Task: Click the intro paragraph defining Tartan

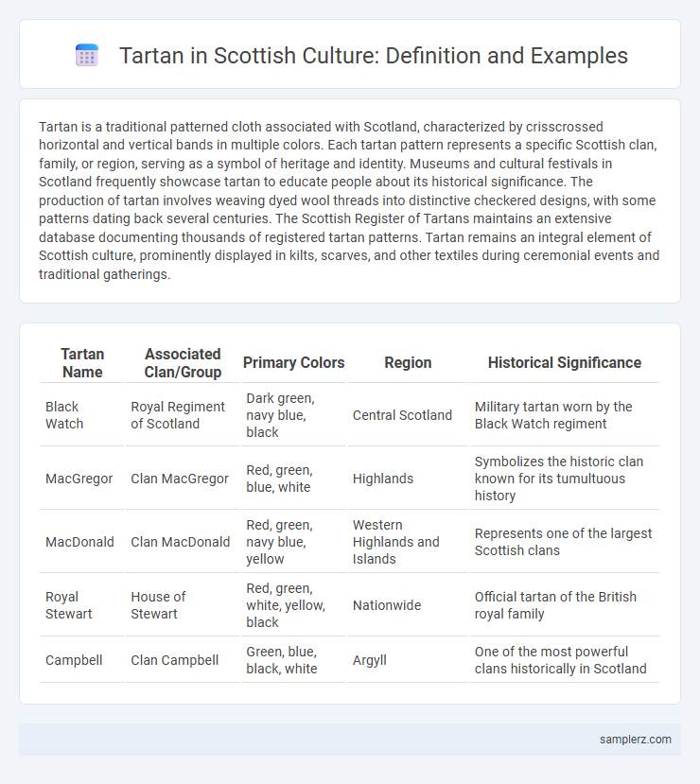Action: pos(349,200)
